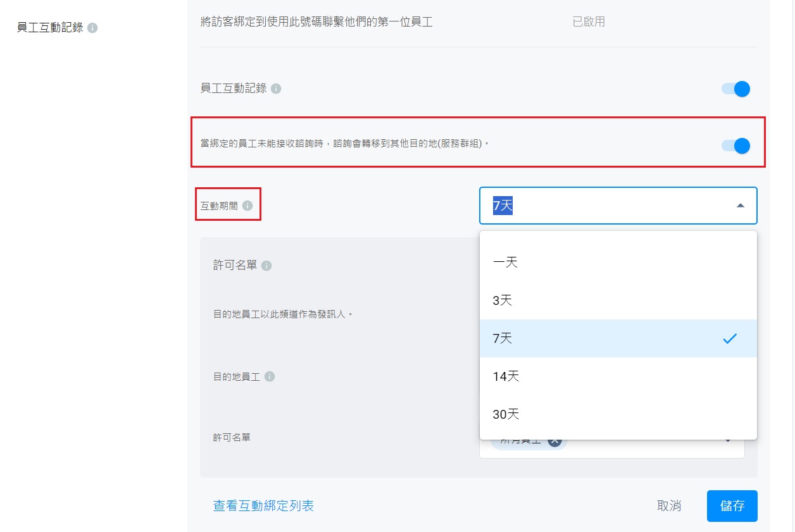Image resolution: width=795 pixels, height=532 pixels.
Task: Click info icon beside sidebar 員工互動記錄 label
Action: pyautogui.click(x=92, y=28)
